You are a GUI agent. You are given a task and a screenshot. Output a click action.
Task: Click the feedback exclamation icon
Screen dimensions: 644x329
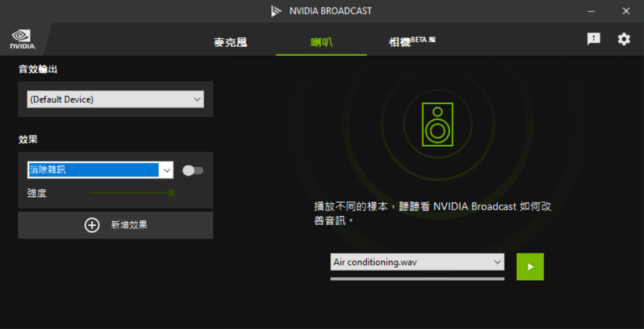coord(594,39)
